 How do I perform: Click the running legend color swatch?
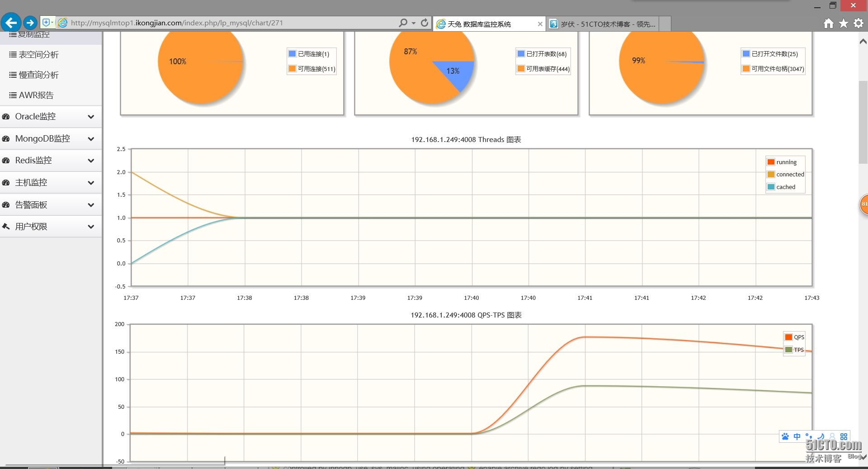point(771,162)
